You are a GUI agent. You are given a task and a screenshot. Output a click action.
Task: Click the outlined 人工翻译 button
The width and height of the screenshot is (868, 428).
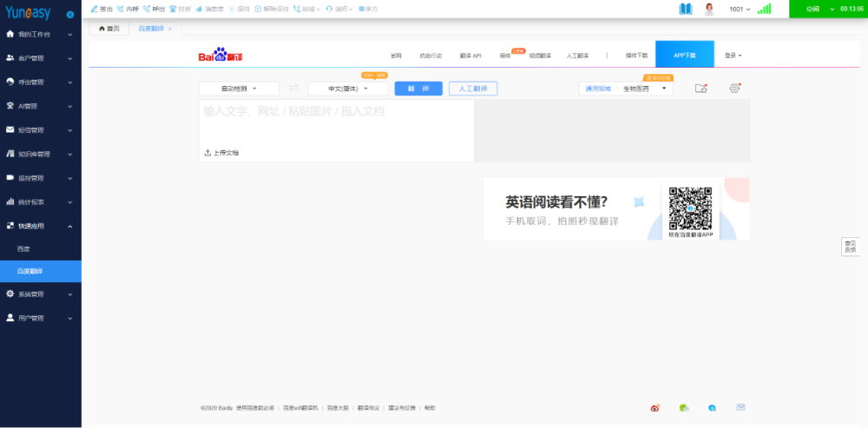coord(473,89)
